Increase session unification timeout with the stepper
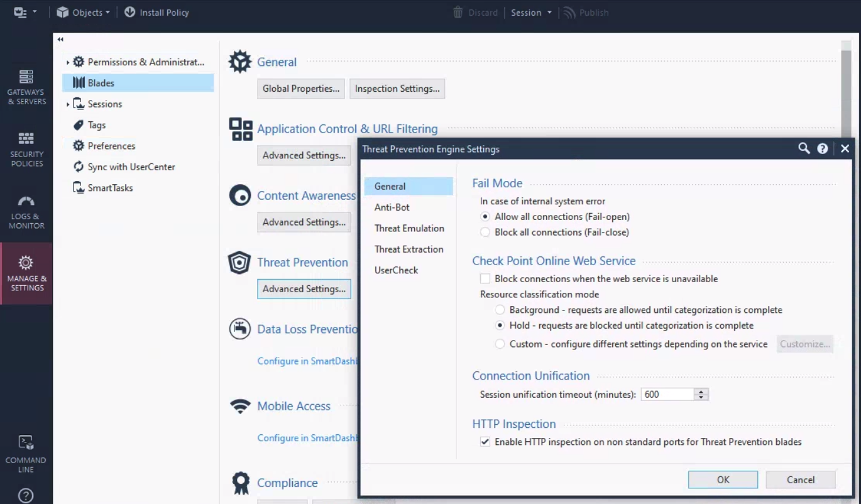 [x=703, y=391]
